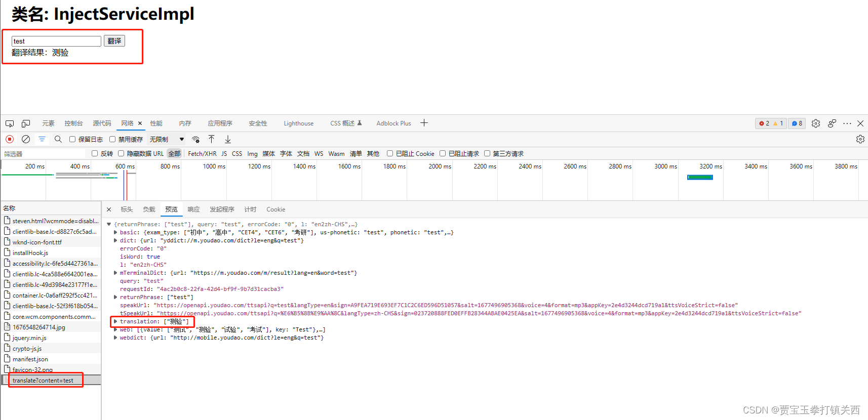
Task: Check 已阻止 Cookie checkbox
Action: [x=390, y=153]
